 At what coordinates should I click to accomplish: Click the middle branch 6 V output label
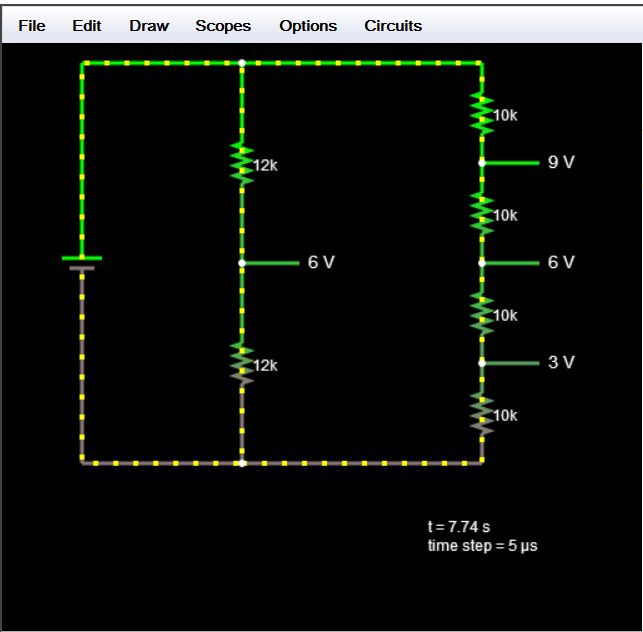tap(321, 262)
